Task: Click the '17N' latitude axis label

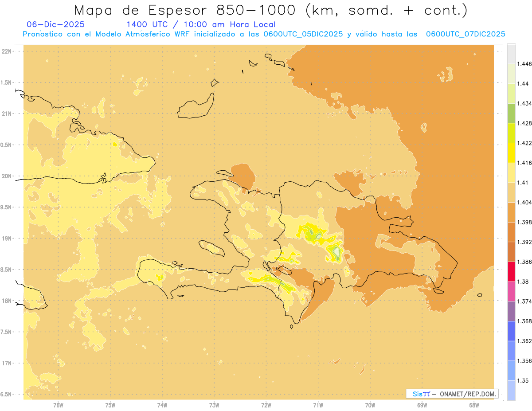Action: coord(6,363)
